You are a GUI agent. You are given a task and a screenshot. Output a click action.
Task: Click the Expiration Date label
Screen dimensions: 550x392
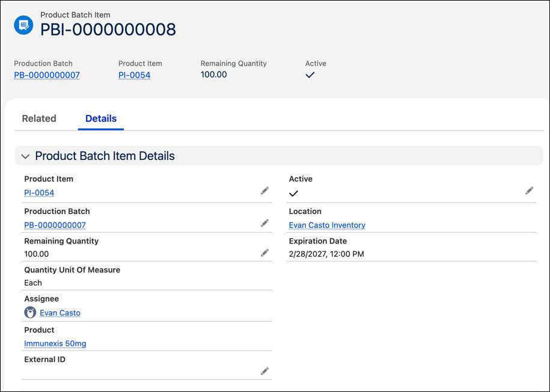(x=318, y=240)
